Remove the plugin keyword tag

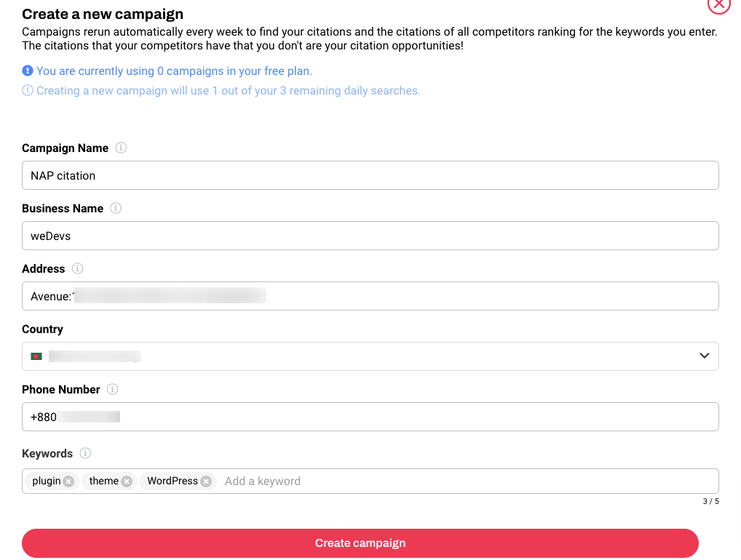coord(68,481)
